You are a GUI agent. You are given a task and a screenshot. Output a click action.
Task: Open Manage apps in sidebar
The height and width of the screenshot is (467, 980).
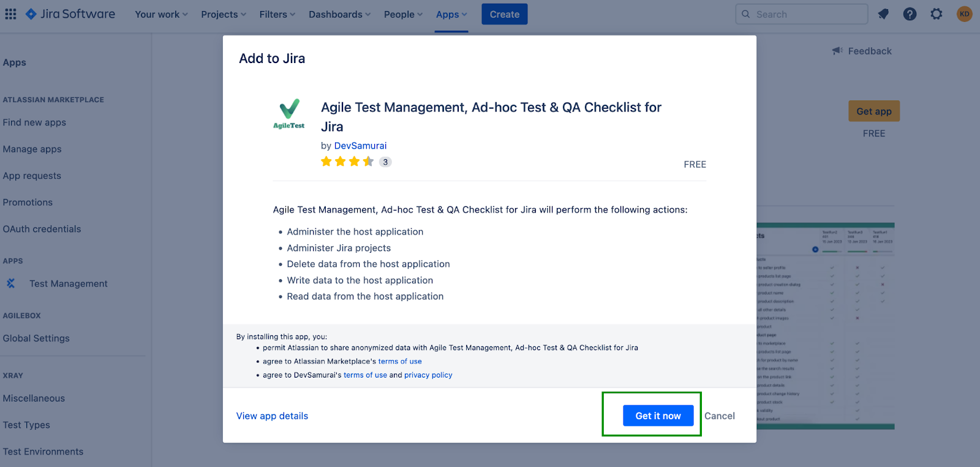point(32,149)
